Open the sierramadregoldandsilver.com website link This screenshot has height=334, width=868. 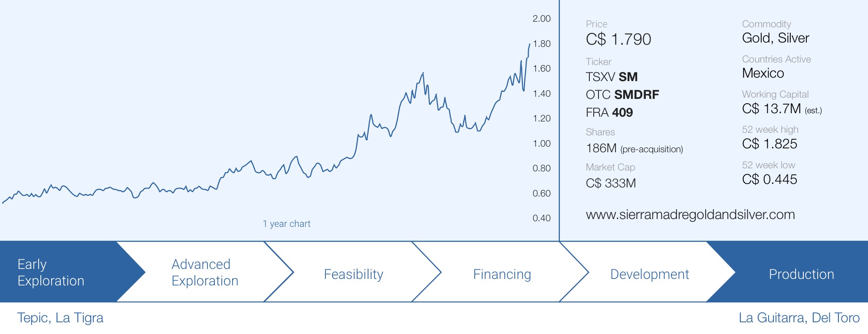pos(690,215)
